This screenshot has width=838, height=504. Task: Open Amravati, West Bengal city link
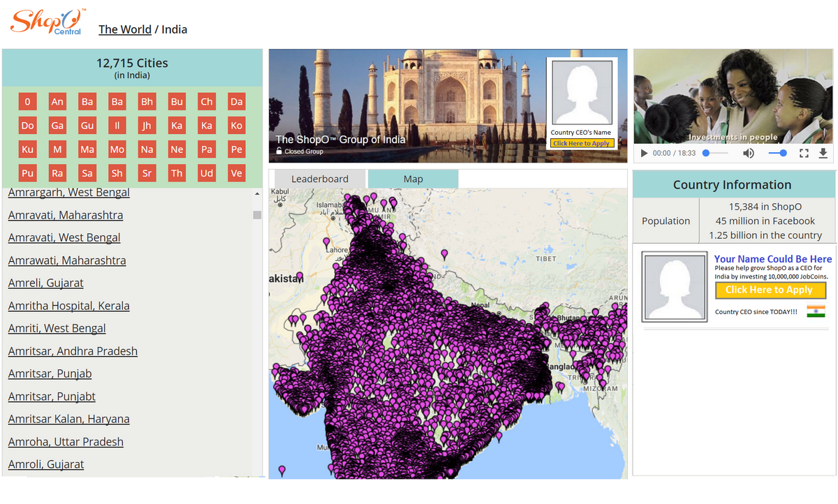[64, 238]
